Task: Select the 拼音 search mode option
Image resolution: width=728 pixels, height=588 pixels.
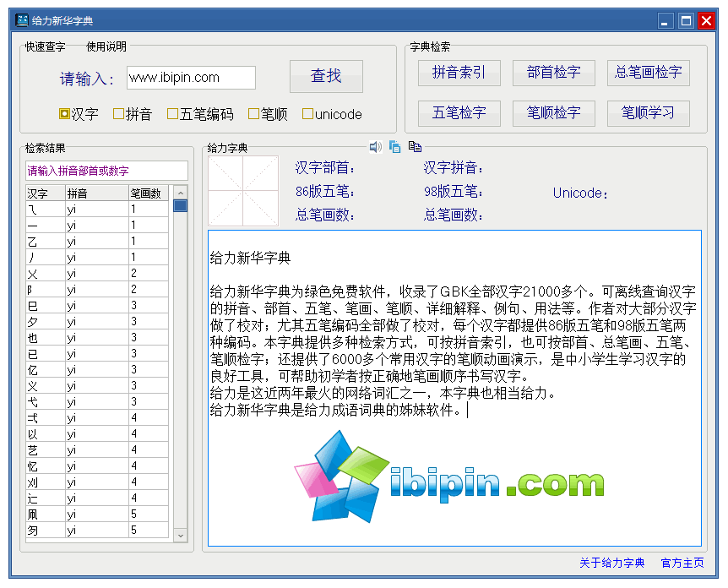Action: click(x=133, y=114)
